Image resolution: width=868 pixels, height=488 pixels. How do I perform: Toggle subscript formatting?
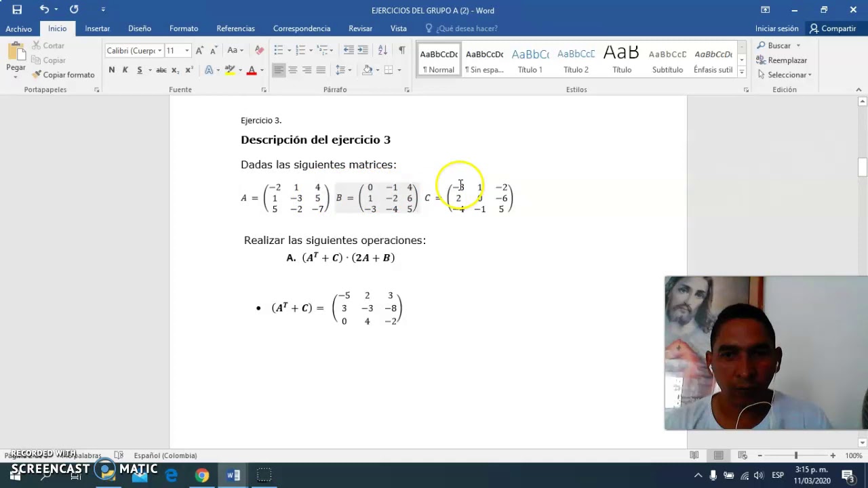[x=175, y=70]
